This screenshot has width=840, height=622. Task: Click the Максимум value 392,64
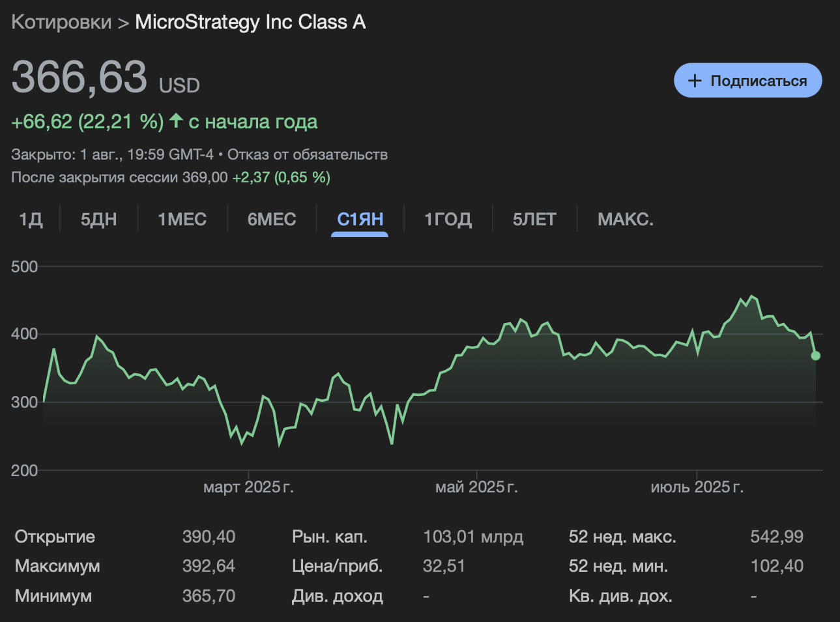point(209,566)
